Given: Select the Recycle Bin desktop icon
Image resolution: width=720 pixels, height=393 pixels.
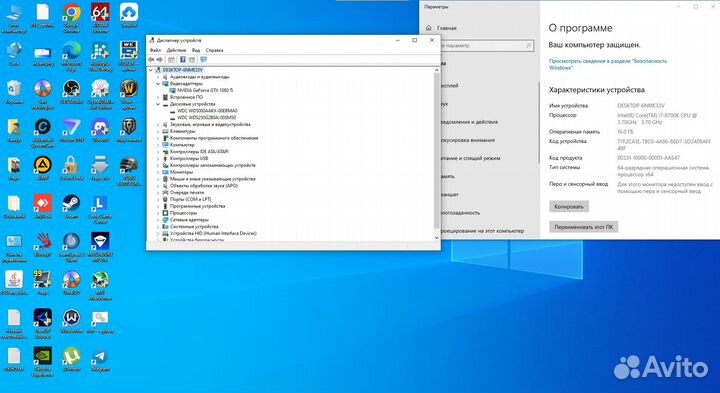Looking at the screenshot, I should pyautogui.click(x=14, y=92).
